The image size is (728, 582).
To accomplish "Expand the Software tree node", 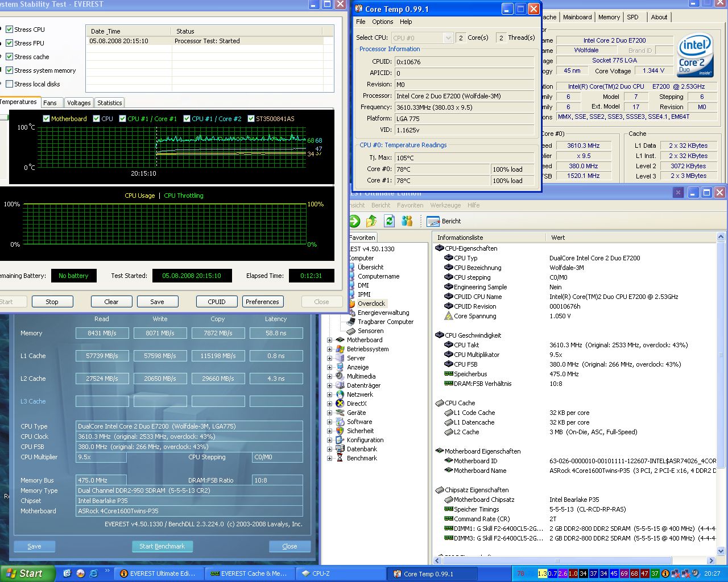I will [x=329, y=422].
